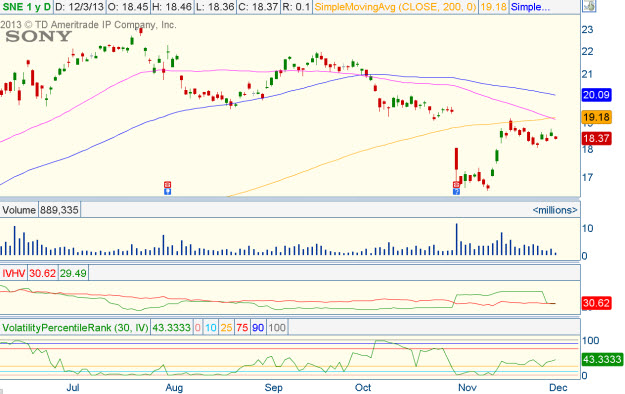Click the orange 19.18 value in header
625x394 pixels.
[x=493, y=7]
